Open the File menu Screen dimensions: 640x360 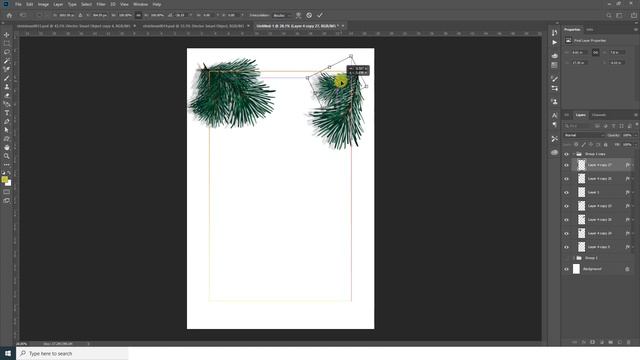pos(18,4)
